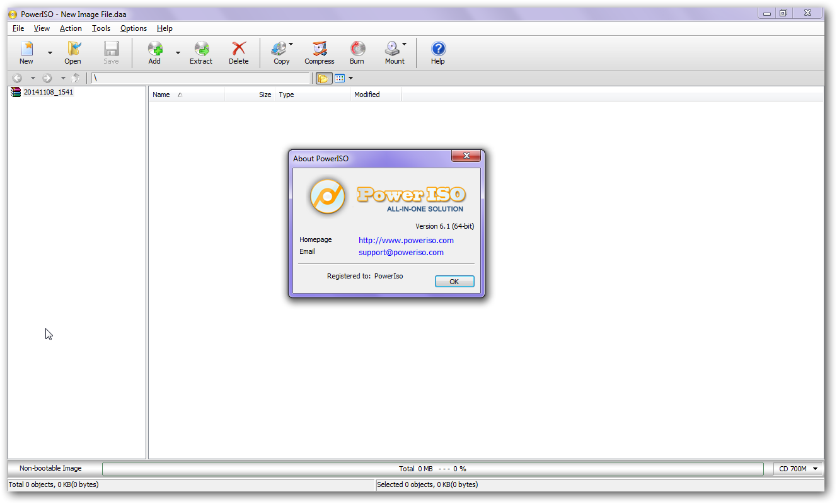Click the OK button in About PowerISO

click(x=454, y=282)
